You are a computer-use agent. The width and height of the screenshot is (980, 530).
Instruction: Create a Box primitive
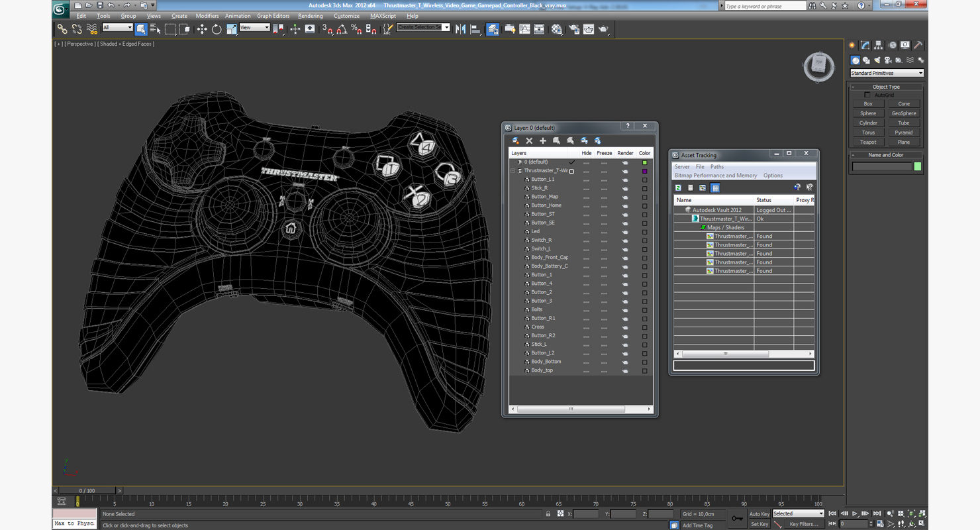pos(868,104)
